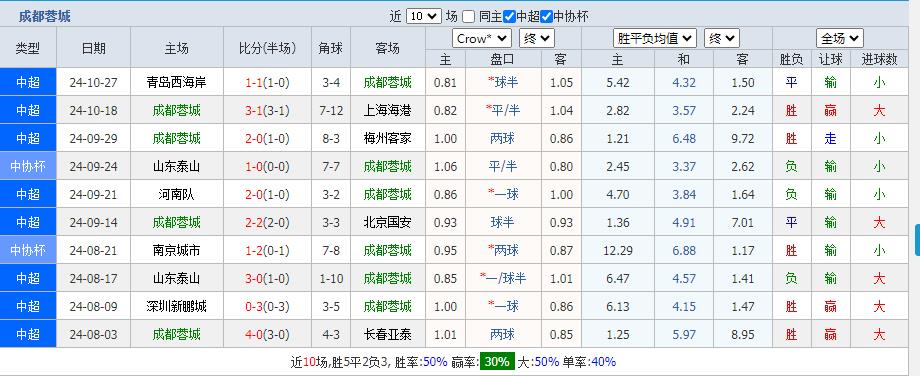This screenshot has width=920, height=376.
Task: Click the *平/半 handicap cell
Action: point(503,111)
